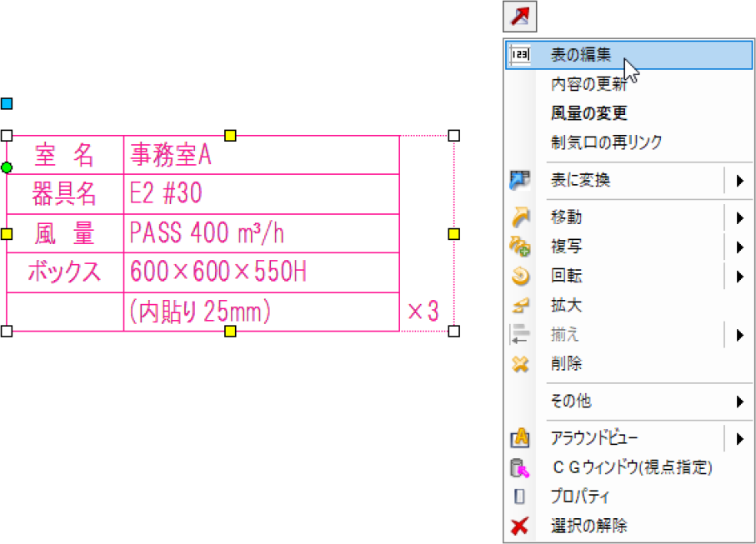The width and height of the screenshot is (756, 544).
Task: Click the E2 #30 table cell
Action: (262, 194)
